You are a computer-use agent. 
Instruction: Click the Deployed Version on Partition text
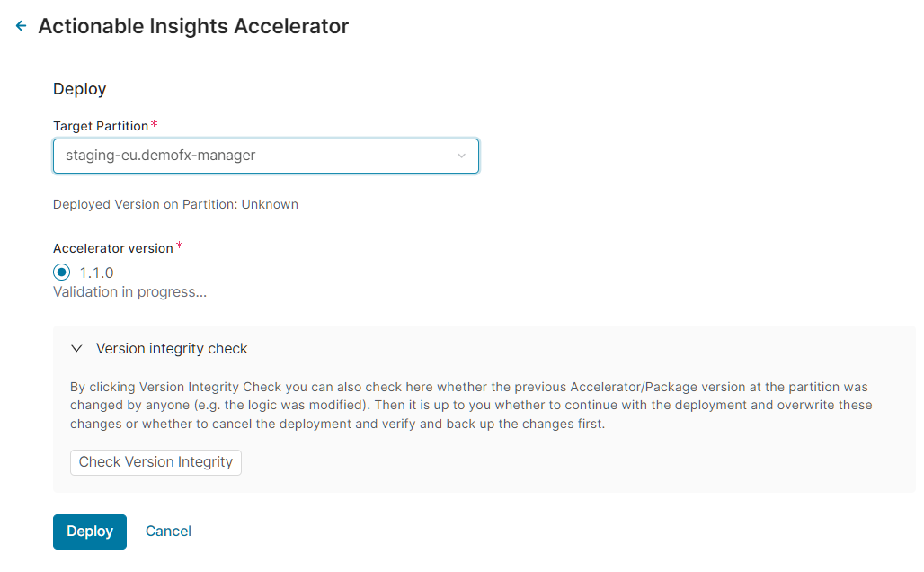click(x=175, y=204)
